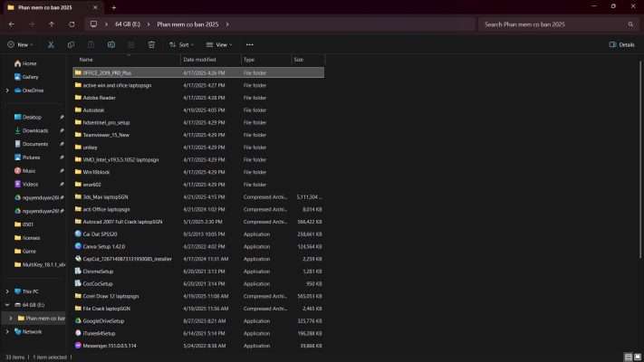The image size is (644, 362).
Task: Select Downloads in the navigation pane
Action: (x=35, y=130)
